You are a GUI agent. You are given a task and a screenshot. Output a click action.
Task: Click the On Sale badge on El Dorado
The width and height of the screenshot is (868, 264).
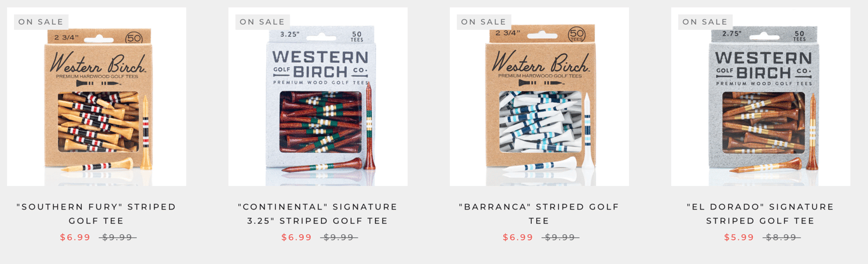705,22
